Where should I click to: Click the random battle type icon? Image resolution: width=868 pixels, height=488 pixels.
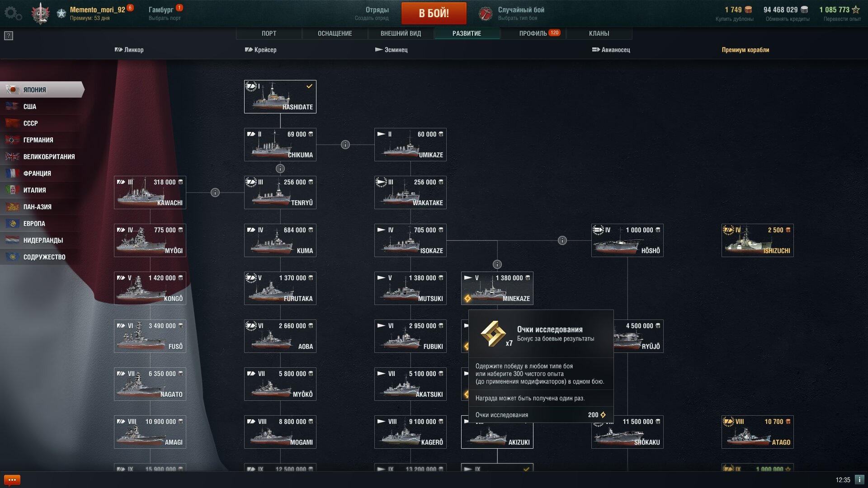(486, 14)
